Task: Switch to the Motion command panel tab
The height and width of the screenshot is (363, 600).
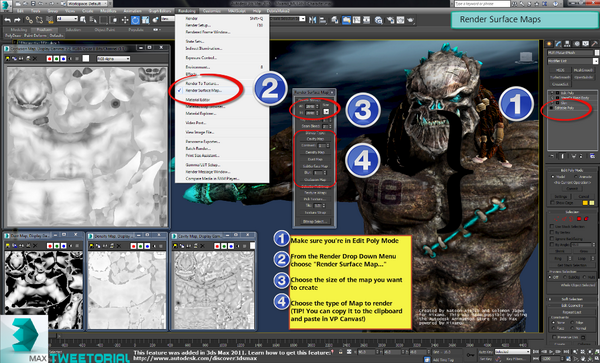Action: coord(576,43)
